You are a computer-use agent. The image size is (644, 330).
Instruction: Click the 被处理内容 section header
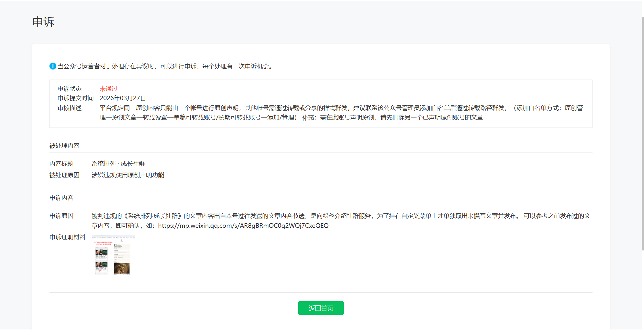point(64,146)
